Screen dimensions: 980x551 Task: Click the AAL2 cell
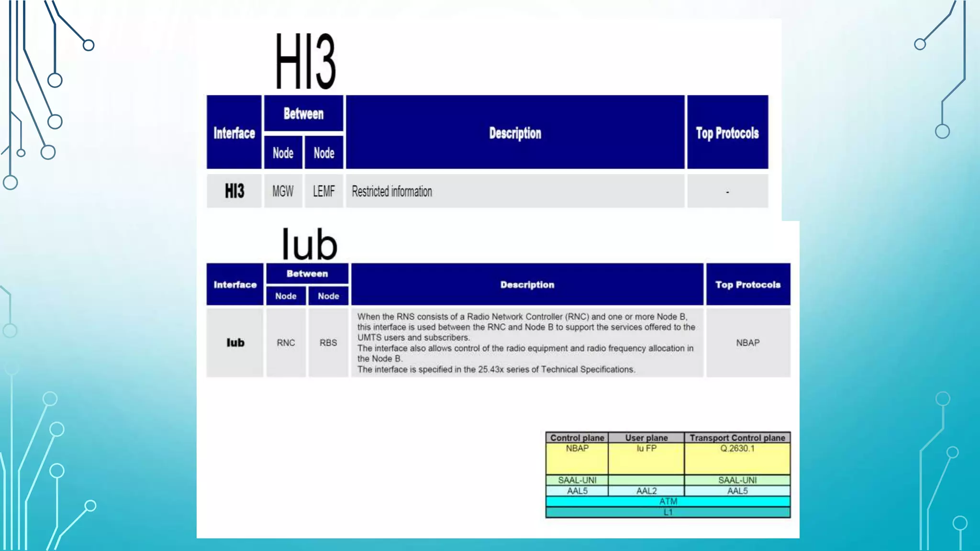pos(646,491)
